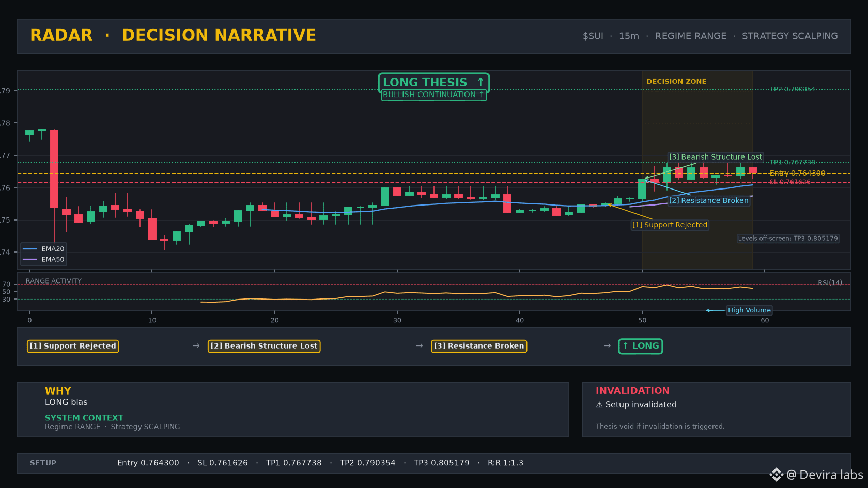The height and width of the screenshot is (488, 868).
Task: Select the [1] Support Rejected step box
Action: click(x=73, y=346)
